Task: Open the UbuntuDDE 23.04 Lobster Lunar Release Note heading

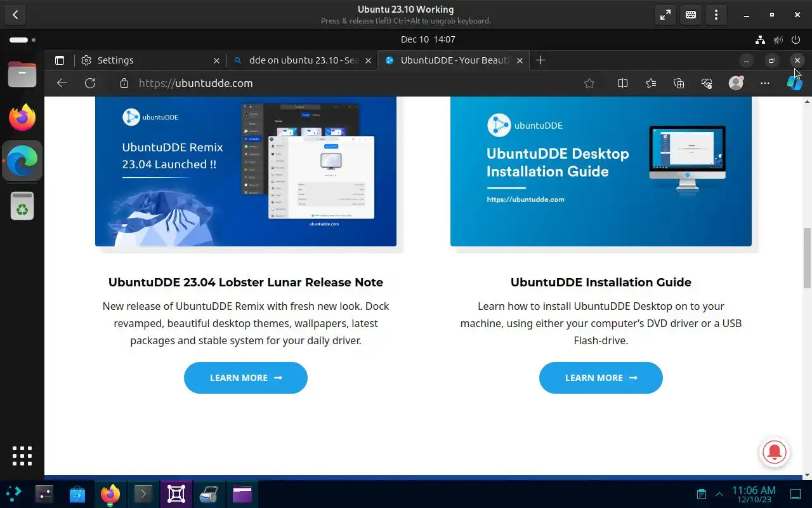Action: pos(246,283)
